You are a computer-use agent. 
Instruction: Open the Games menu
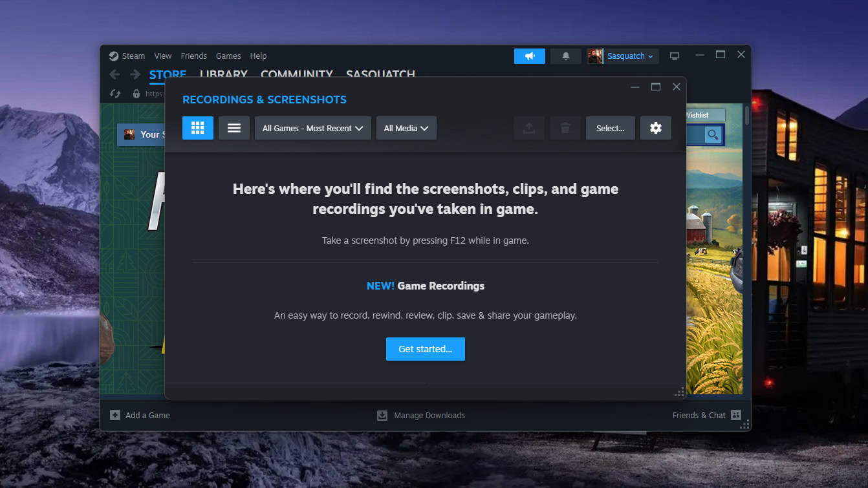pos(228,56)
